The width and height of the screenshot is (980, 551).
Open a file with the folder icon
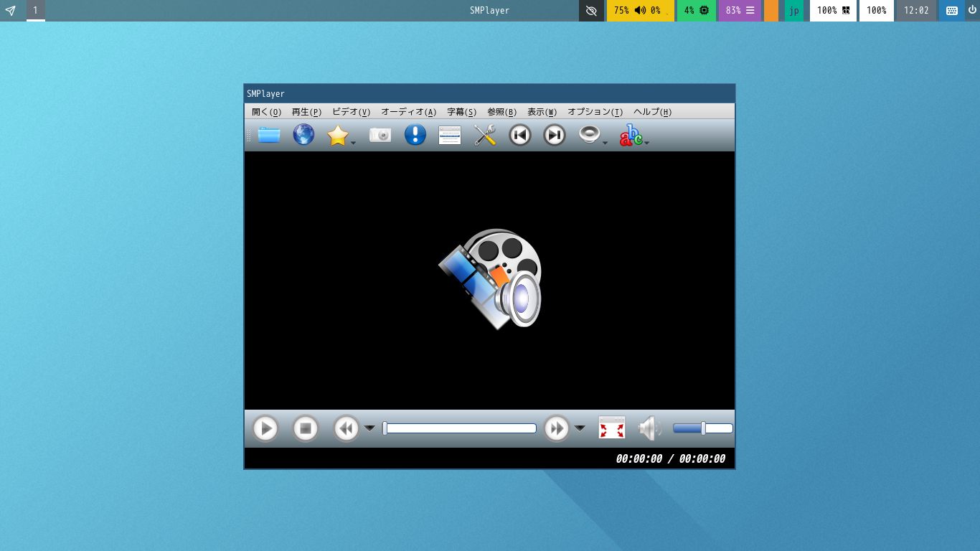pos(268,135)
